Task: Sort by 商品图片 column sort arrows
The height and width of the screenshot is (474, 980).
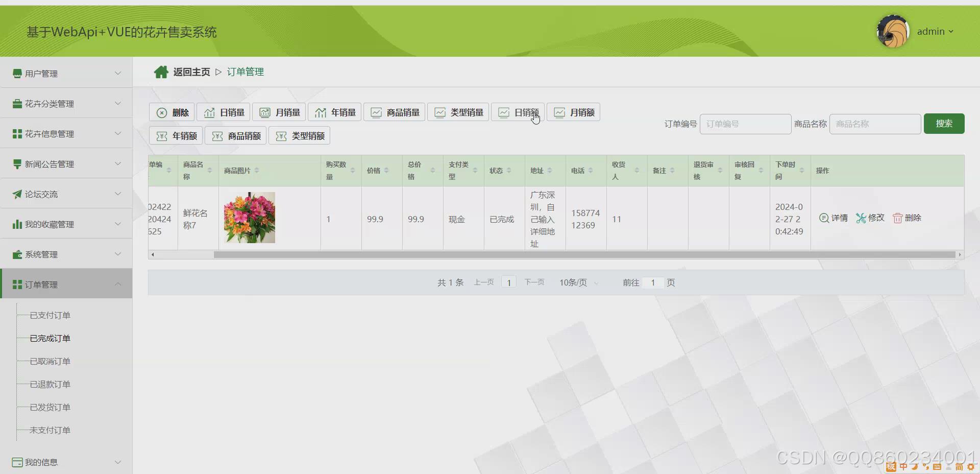Action: click(x=257, y=171)
